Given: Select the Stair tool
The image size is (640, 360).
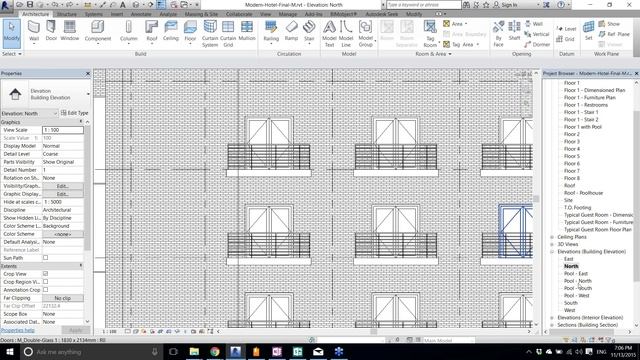Looking at the screenshot, I should (x=309, y=32).
